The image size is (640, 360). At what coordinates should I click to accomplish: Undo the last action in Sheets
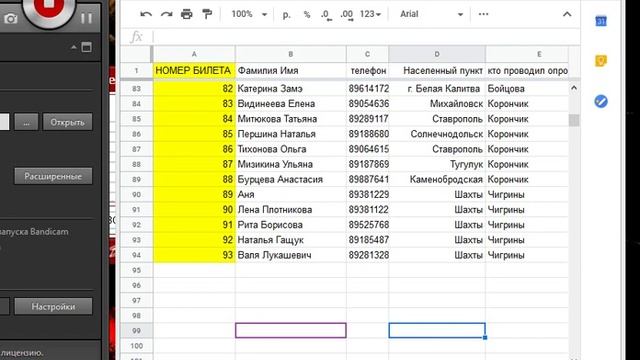pos(146,14)
